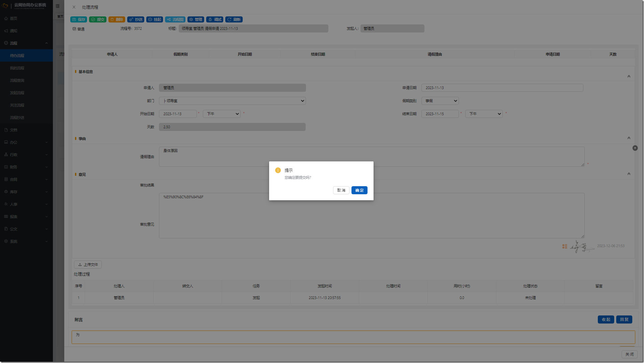644x363 pixels.
Task: Expand the 公文 sidebar menu
Action: click(x=26, y=229)
